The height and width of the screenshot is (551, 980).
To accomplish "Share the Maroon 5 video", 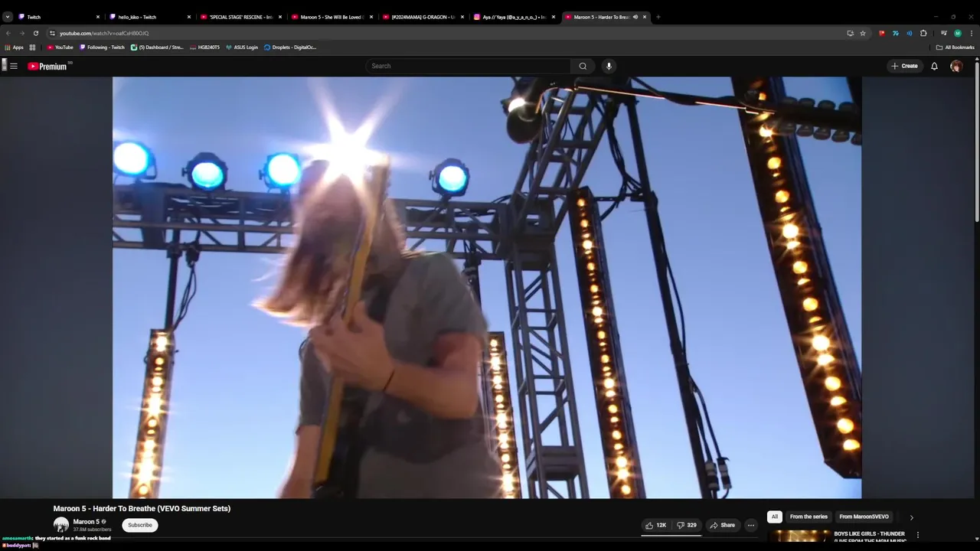I will tap(722, 525).
